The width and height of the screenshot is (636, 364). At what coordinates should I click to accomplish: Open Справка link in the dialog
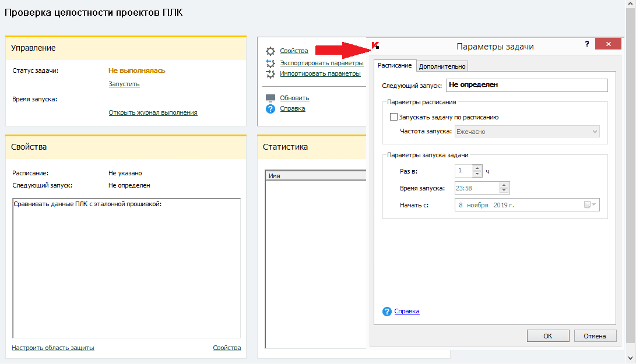point(407,312)
